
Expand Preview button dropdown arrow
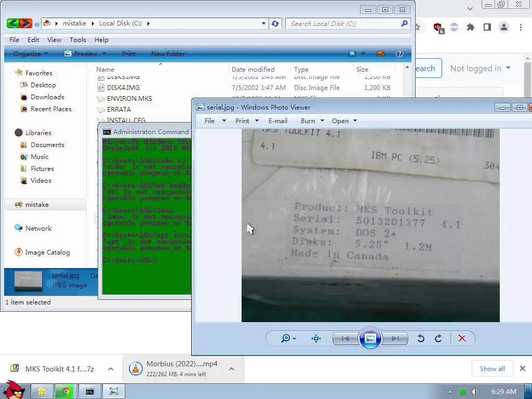coord(104,54)
